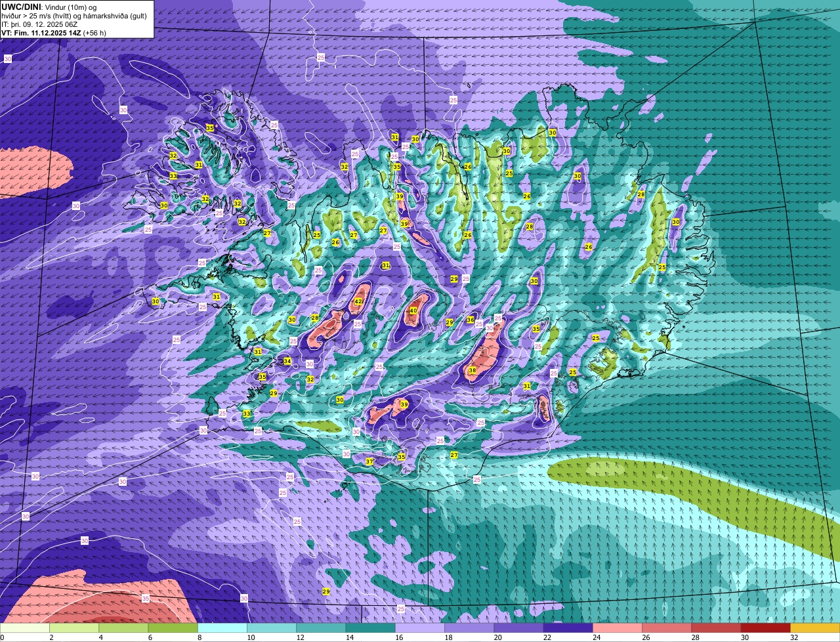Pick the 26–28 m/s salmon legend swatch
The width and height of the screenshot is (840, 642).
click(667, 628)
